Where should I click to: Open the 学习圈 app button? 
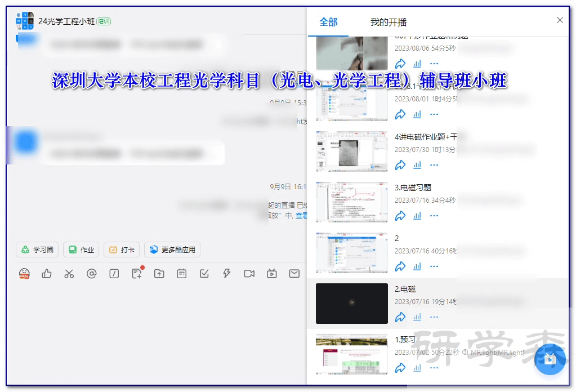click(37, 250)
